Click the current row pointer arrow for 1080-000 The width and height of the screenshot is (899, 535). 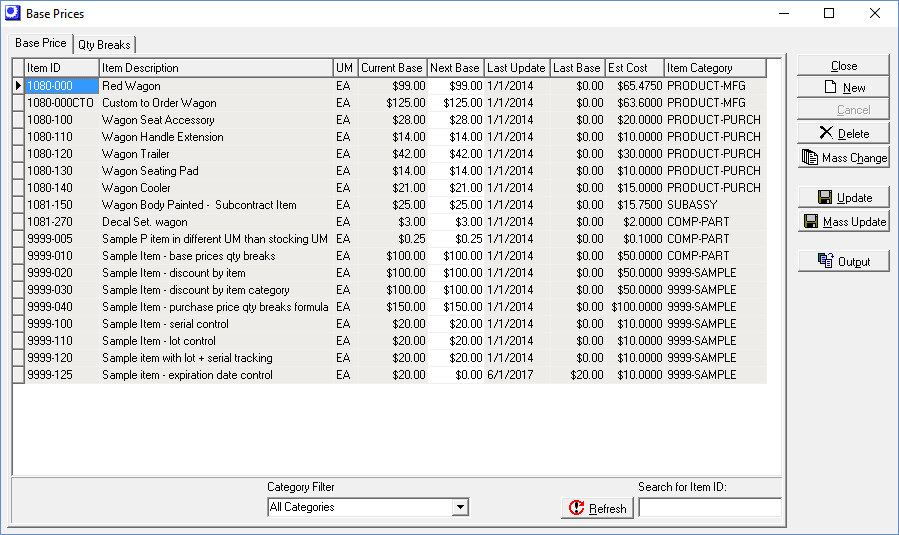(18, 85)
